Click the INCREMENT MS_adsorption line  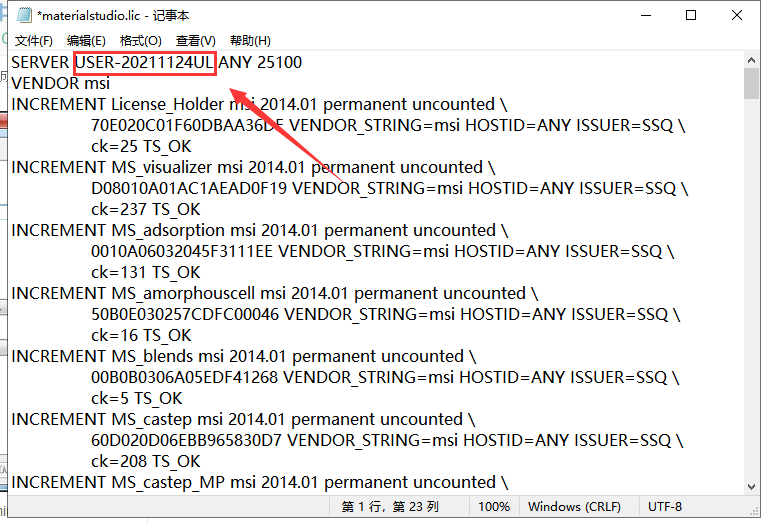(260, 231)
